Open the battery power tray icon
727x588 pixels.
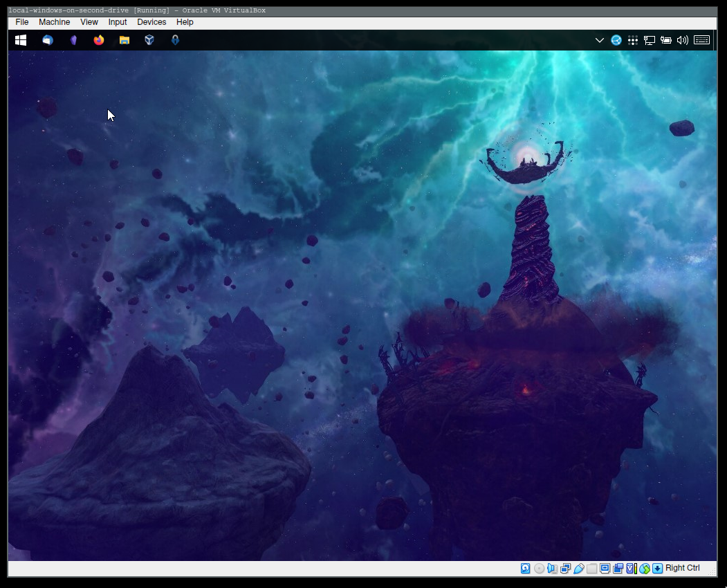[666, 40]
